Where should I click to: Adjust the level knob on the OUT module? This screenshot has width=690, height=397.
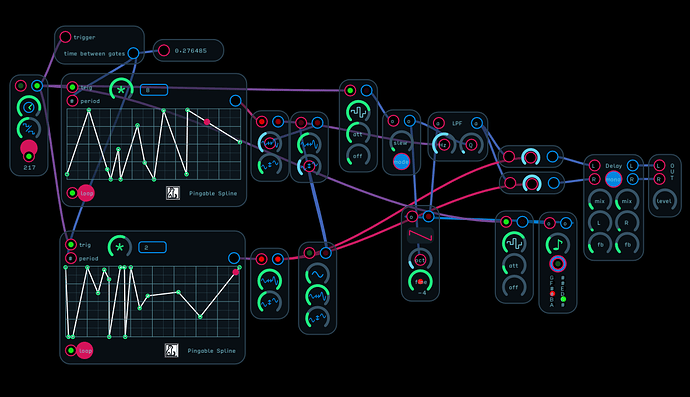pyautogui.click(x=664, y=201)
